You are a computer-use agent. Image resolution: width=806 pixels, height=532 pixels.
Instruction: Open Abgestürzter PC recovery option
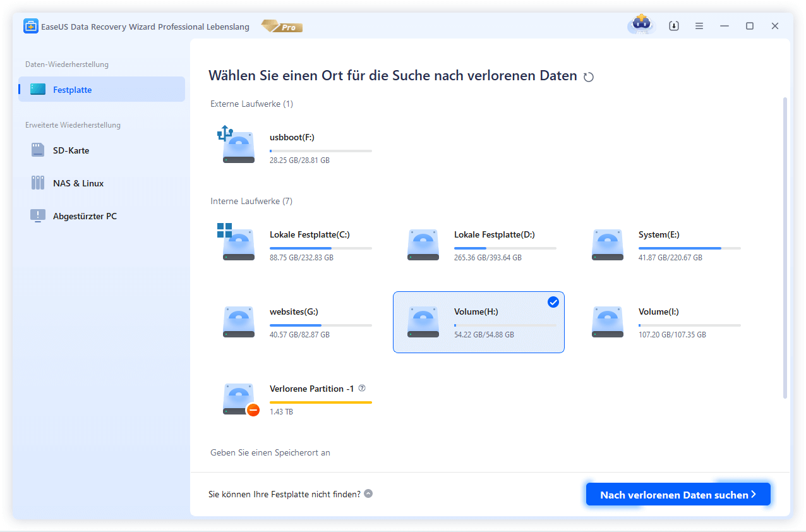click(85, 216)
